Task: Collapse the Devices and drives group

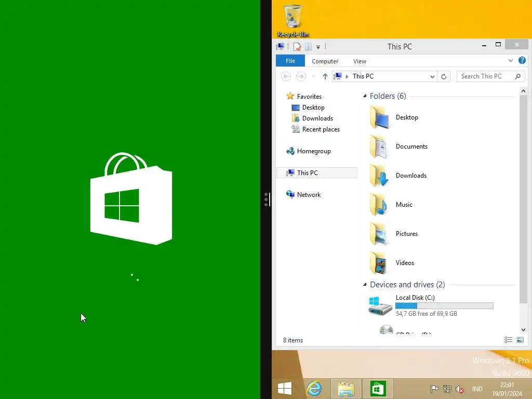Action: coord(365,284)
